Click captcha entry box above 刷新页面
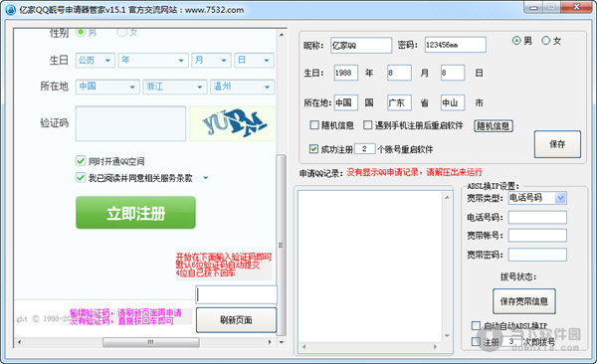The image size is (597, 364). [236, 295]
